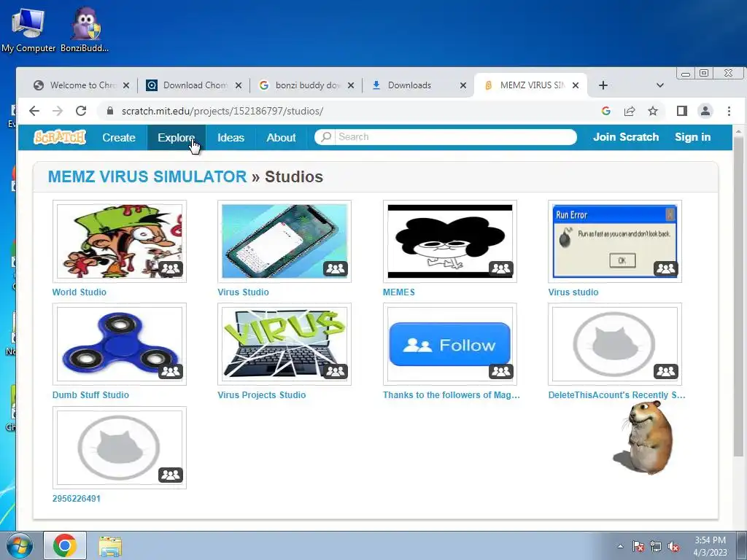Show hidden system tray icons
This screenshot has width=747, height=560.
point(620,546)
